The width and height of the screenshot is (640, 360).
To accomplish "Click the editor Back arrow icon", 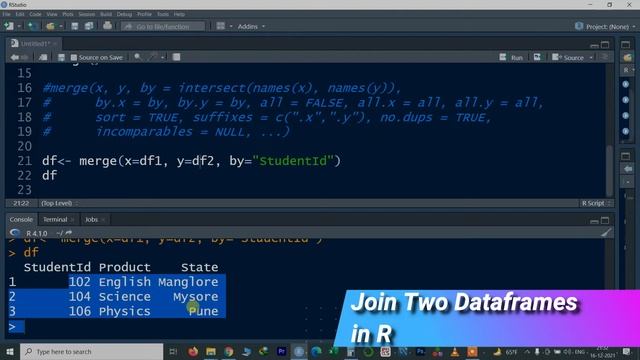I will [x=15, y=58].
